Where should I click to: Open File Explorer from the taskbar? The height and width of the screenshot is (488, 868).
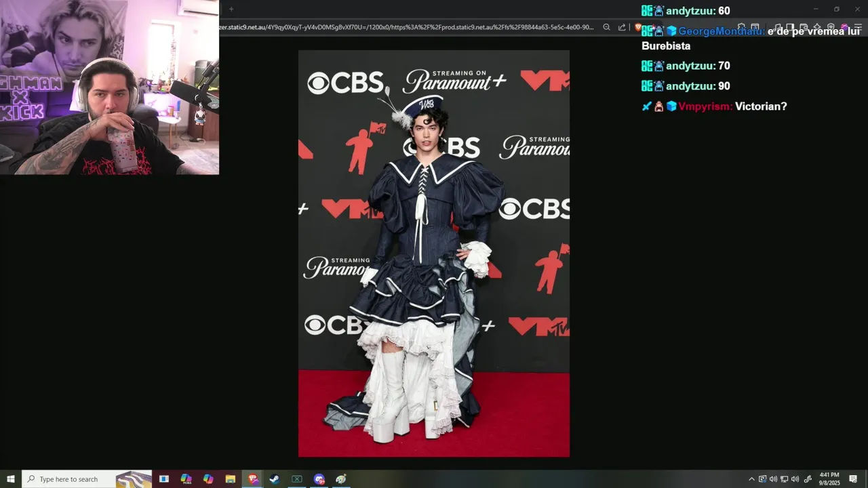[x=231, y=479]
